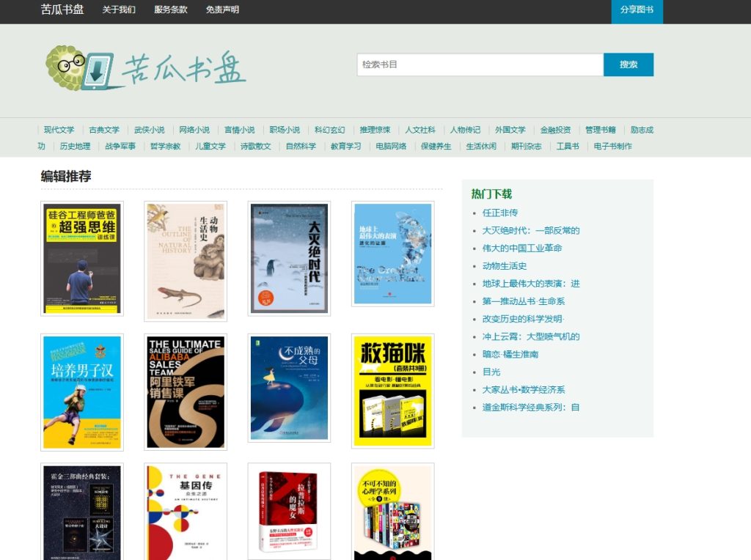The image size is (751, 560).
Task: Click the 搜索 search button
Action: point(629,65)
